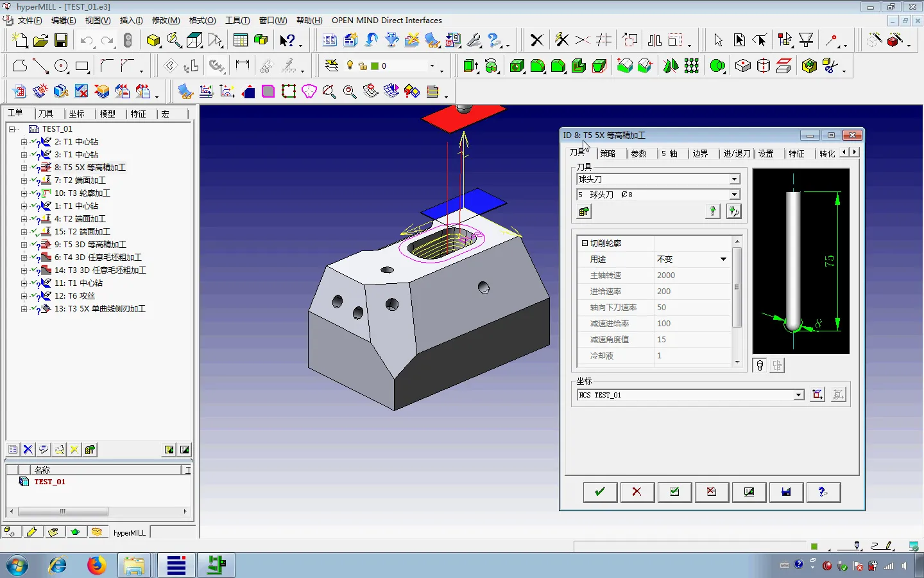Click the NCS coordinate frame icon
This screenshot has width=924, height=578.
[x=817, y=395]
